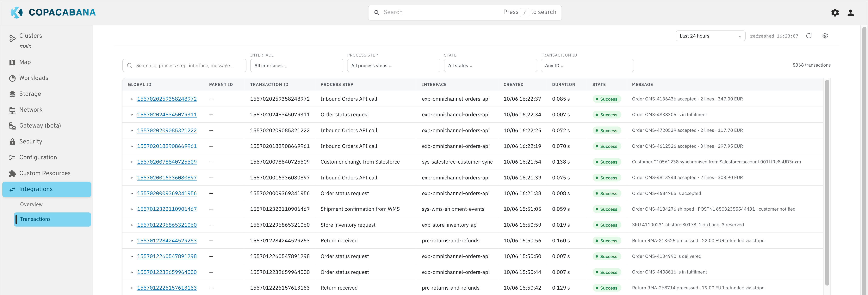Click the Copacabana logo icon
The width and height of the screenshot is (868, 295).
(x=16, y=12)
